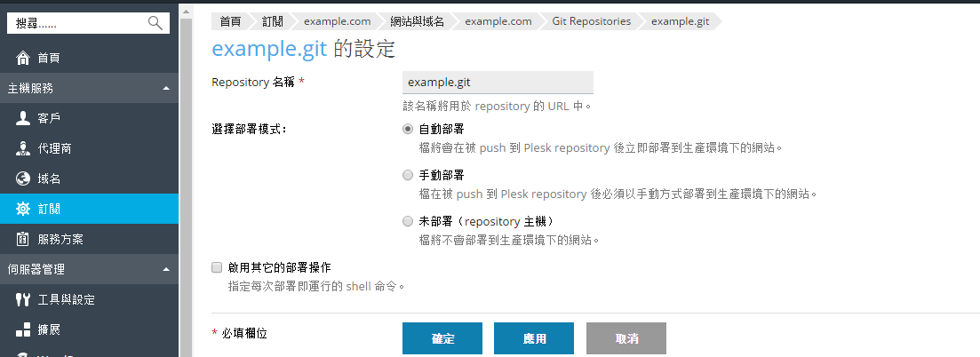Click the home icon next to 首頁
Image resolution: width=980 pixels, height=357 pixels.
pyautogui.click(x=23, y=58)
